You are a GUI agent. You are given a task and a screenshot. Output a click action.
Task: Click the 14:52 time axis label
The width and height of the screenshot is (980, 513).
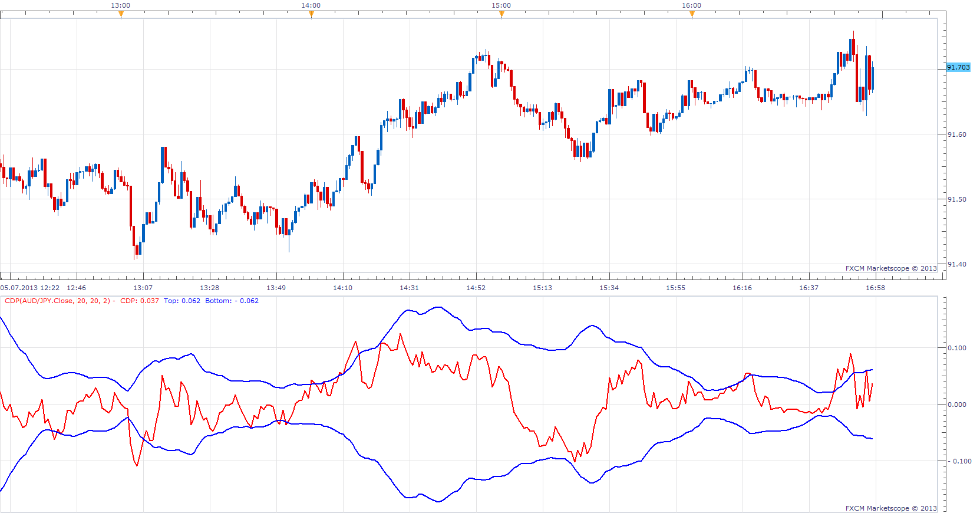[476, 288]
